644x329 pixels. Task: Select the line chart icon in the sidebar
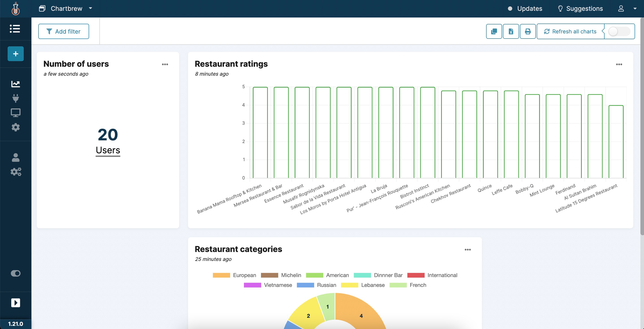[x=16, y=84]
